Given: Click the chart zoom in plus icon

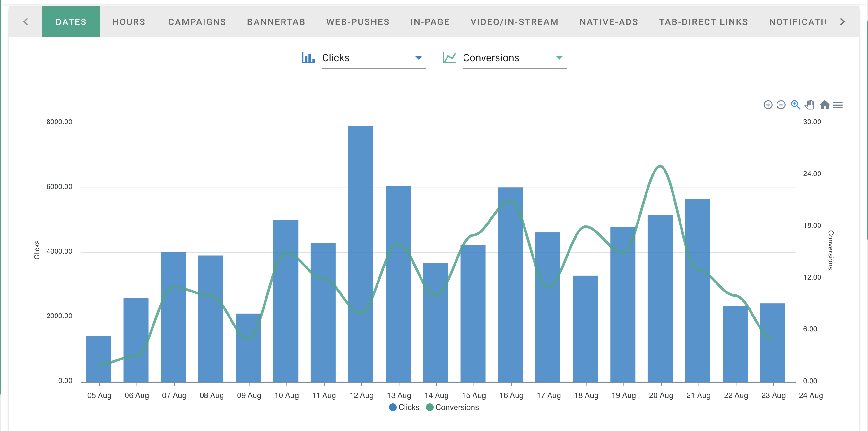Looking at the screenshot, I should pyautogui.click(x=768, y=105).
